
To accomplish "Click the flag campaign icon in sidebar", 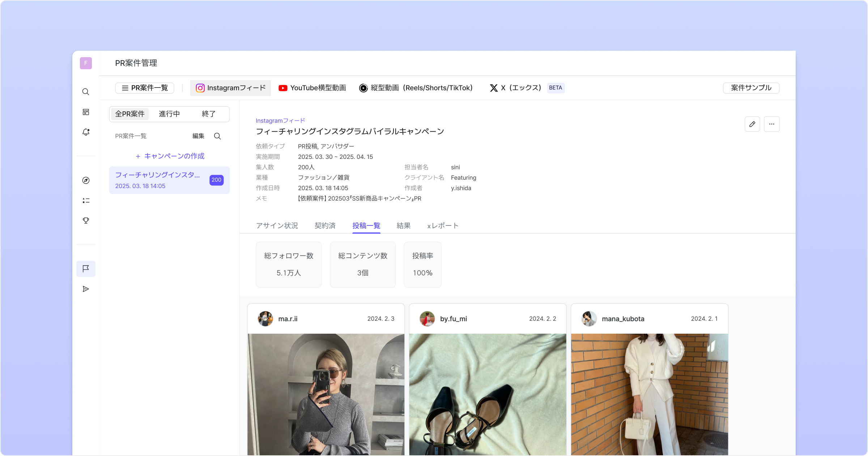I will [x=86, y=269].
